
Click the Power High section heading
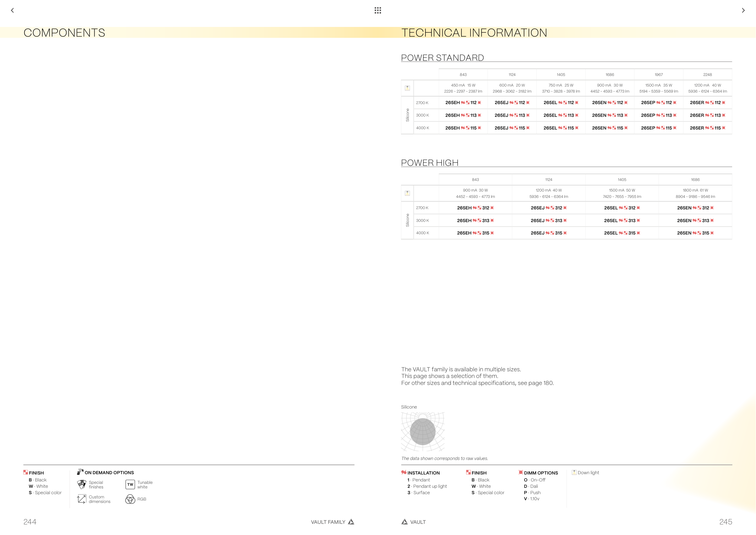pyautogui.click(x=429, y=163)
